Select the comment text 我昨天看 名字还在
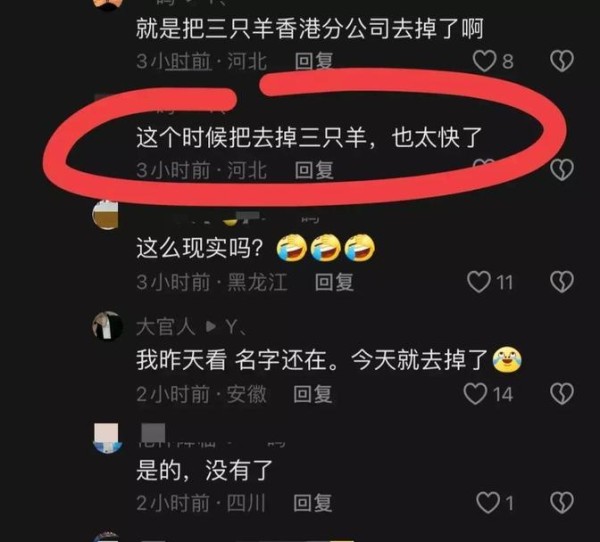The width and height of the screenshot is (600, 542). (x=237, y=360)
